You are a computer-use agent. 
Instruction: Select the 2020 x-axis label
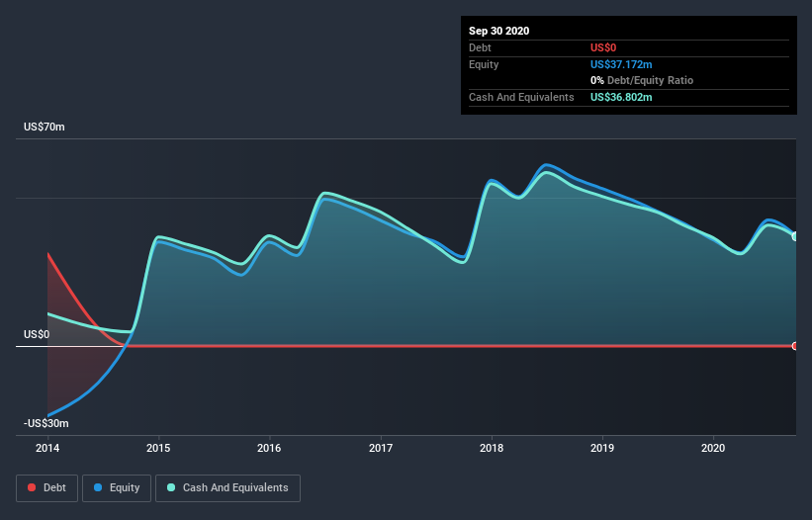(x=713, y=448)
